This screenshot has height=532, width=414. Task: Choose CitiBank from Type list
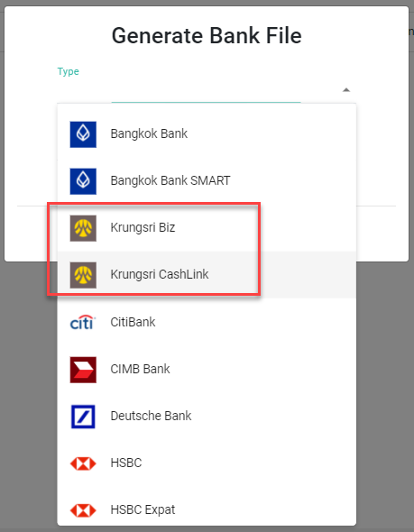click(207, 322)
